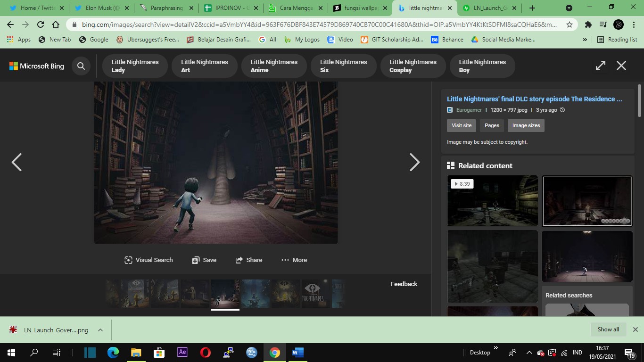Switch to the IPROINOV tab
This screenshot has width=644, height=362.
click(x=231, y=8)
